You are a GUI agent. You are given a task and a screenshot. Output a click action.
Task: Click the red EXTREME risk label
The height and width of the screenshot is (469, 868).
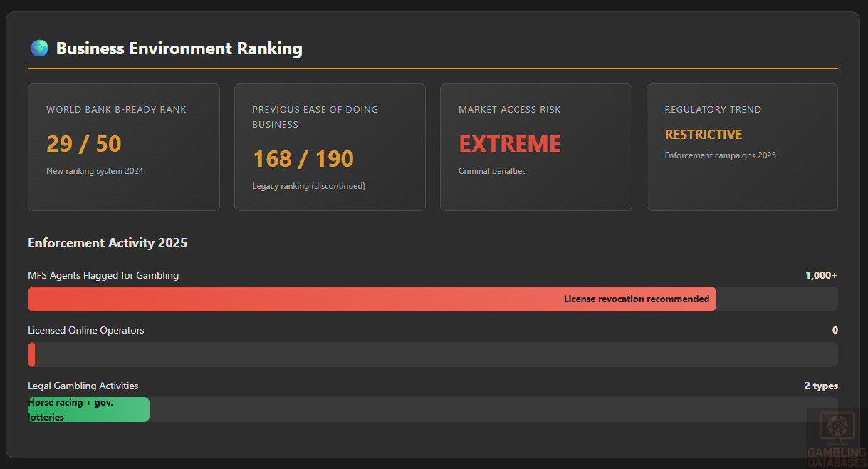510,144
